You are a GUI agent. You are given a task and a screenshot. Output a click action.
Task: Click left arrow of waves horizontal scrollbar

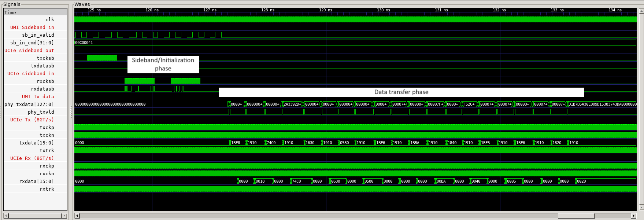tap(77, 216)
